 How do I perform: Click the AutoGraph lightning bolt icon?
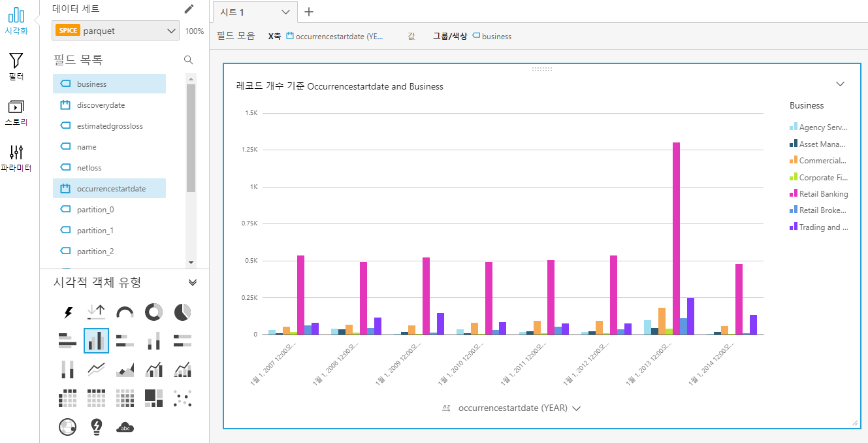coord(68,312)
